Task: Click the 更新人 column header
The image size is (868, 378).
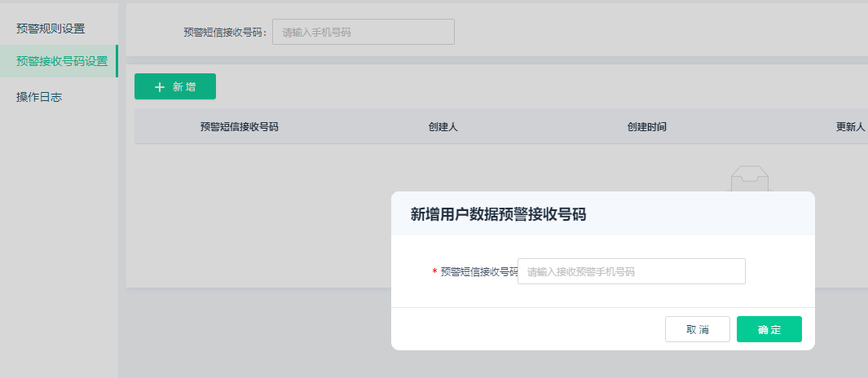Action: tap(850, 127)
